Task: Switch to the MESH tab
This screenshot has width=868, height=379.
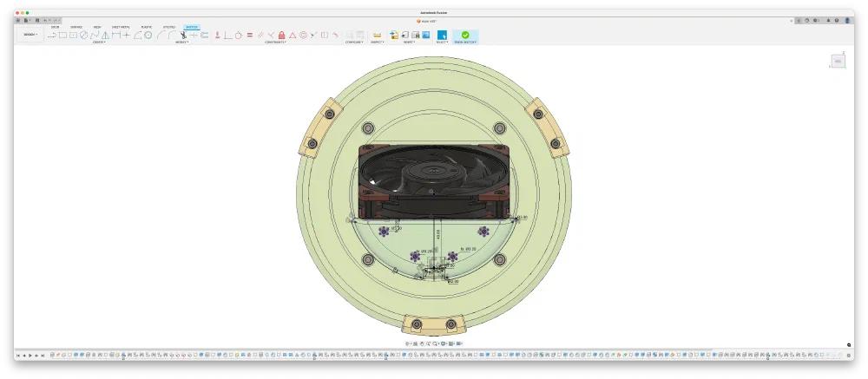Action: 97,27
